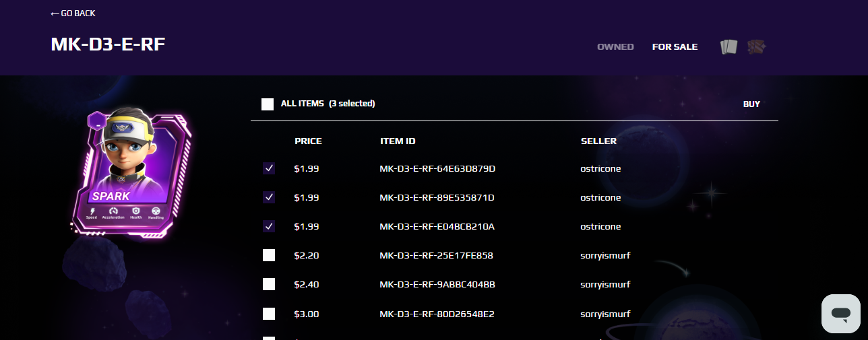Click the $2.40 price value
Screen dimensions: 868x340
coord(307,284)
